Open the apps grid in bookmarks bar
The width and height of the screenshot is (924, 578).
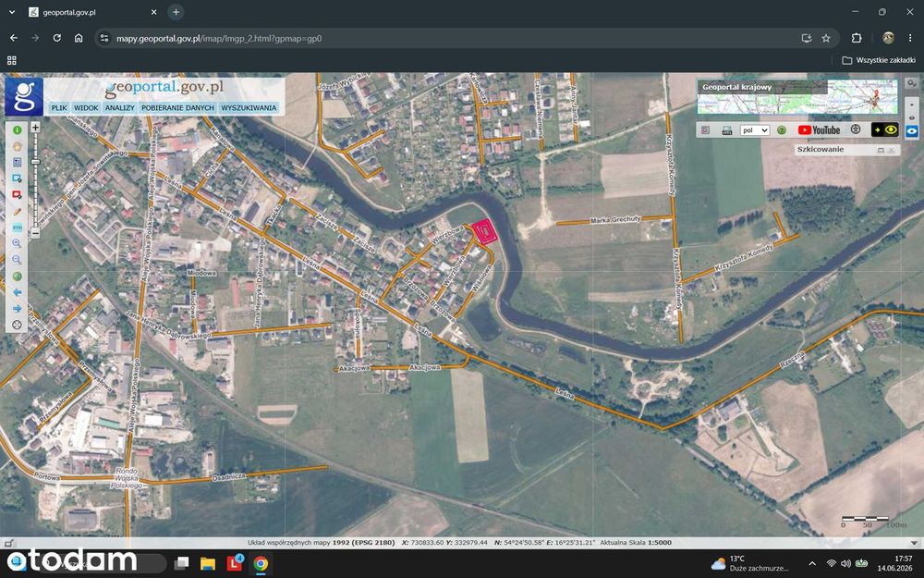[x=11, y=60]
